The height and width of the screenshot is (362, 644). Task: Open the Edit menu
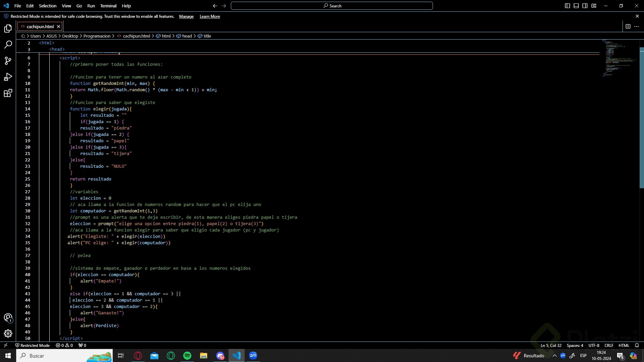[30, 6]
